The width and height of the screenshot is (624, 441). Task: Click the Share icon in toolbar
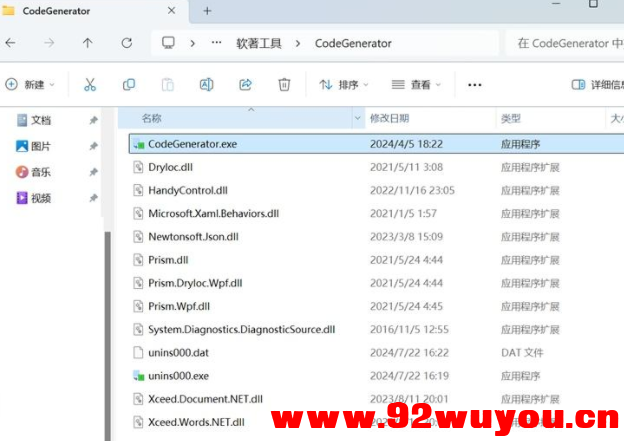pos(245,85)
